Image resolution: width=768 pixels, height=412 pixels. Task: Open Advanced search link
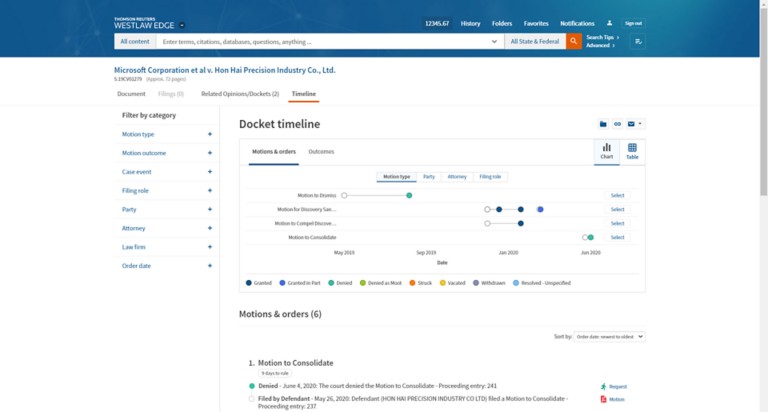[600, 46]
